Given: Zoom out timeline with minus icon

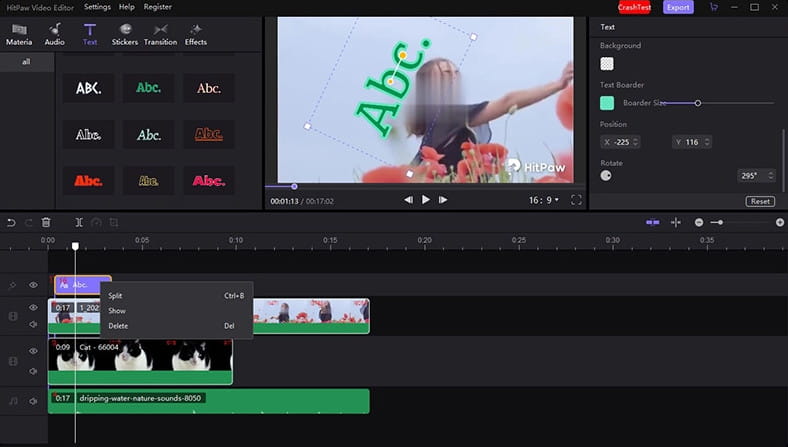Looking at the screenshot, I should click(x=699, y=222).
